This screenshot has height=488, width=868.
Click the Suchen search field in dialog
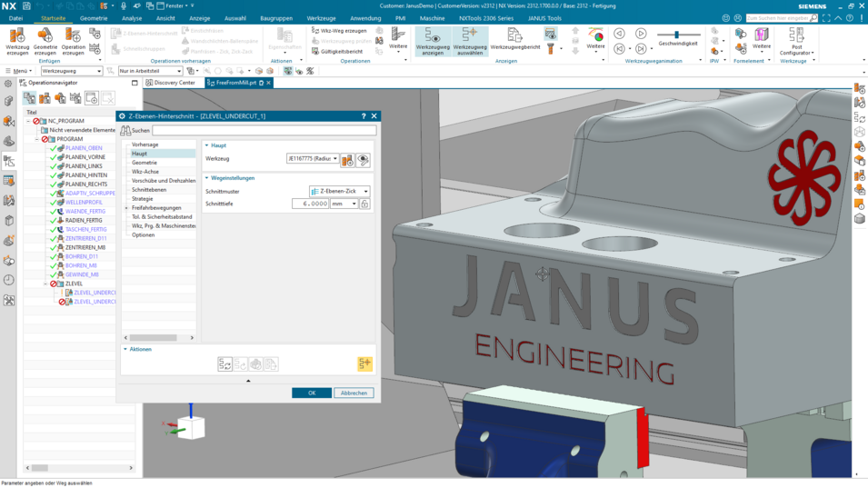[264, 131]
